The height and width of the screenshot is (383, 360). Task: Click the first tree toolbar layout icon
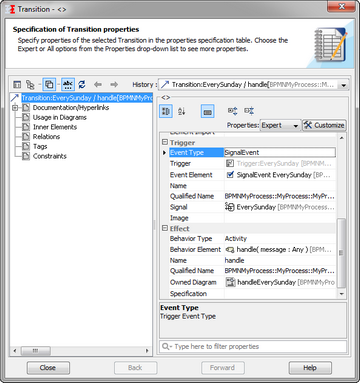click(x=17, y=85)
